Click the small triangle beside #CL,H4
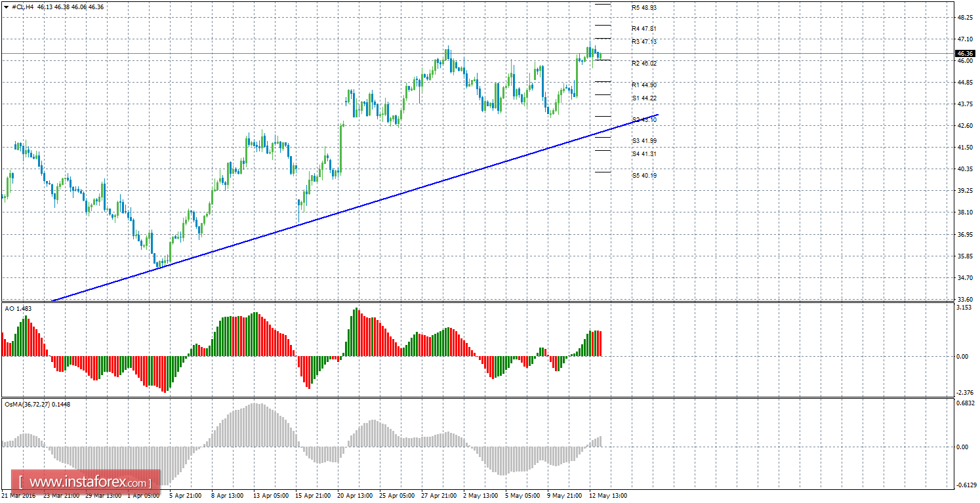 (x=6, y=7)
